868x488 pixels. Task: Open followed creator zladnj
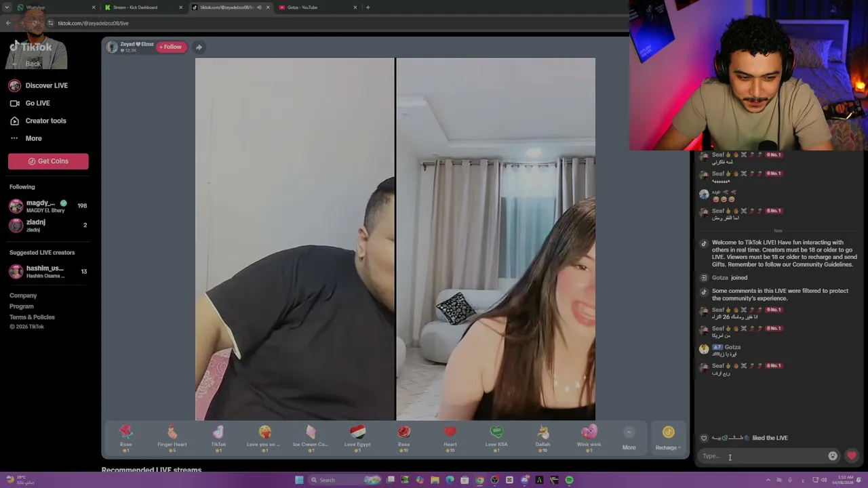(x=48, y=225)
